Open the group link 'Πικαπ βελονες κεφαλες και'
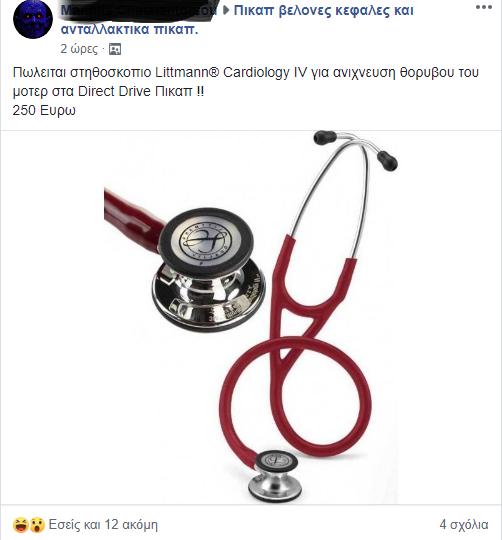Screen dimensions: 502x540 pyautogui.click(x=323, y=11)
